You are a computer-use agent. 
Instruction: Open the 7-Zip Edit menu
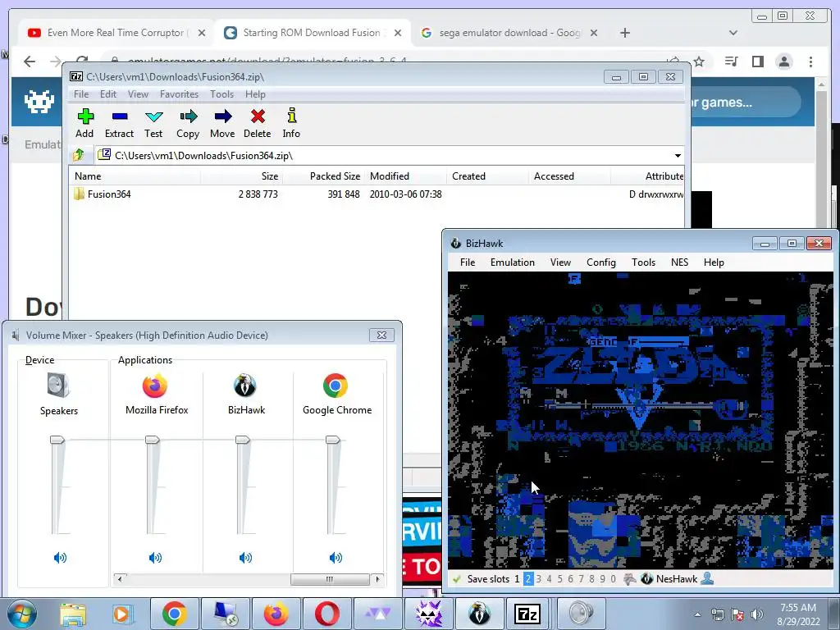pyautogui.click(x=107, y=94)
